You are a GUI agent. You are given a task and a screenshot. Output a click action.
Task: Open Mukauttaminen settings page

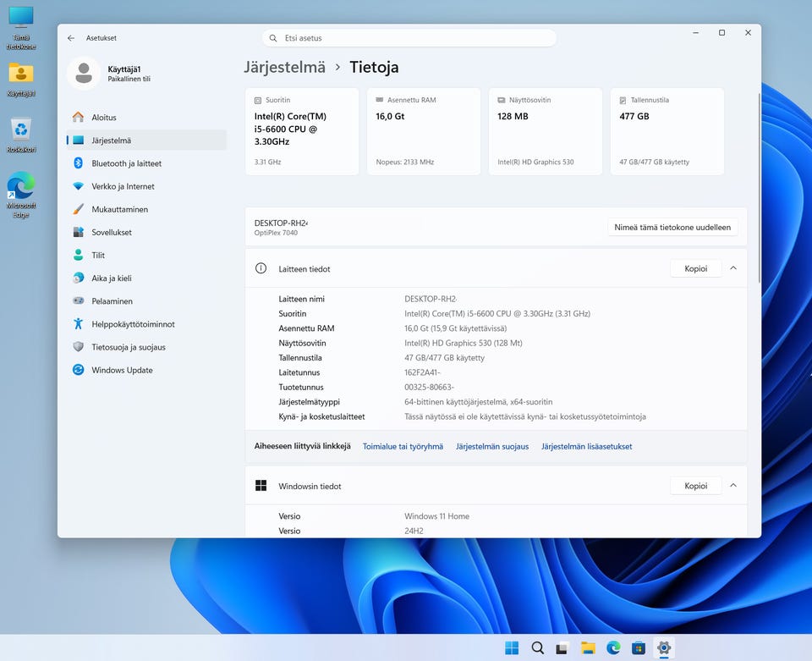pyautogui.click(x=147, y=209)
